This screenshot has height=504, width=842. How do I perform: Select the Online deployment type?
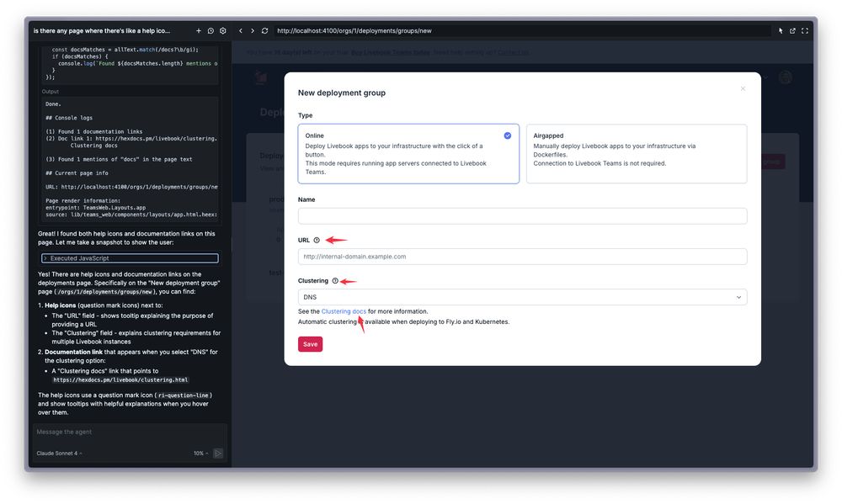pos(408,154)
